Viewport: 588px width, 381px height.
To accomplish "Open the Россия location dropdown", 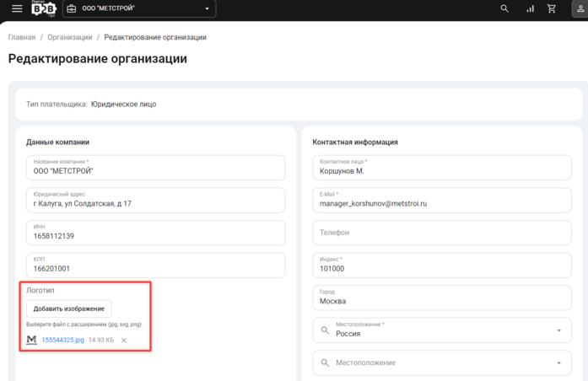I will pyautogui.click(x=442, y=330).
